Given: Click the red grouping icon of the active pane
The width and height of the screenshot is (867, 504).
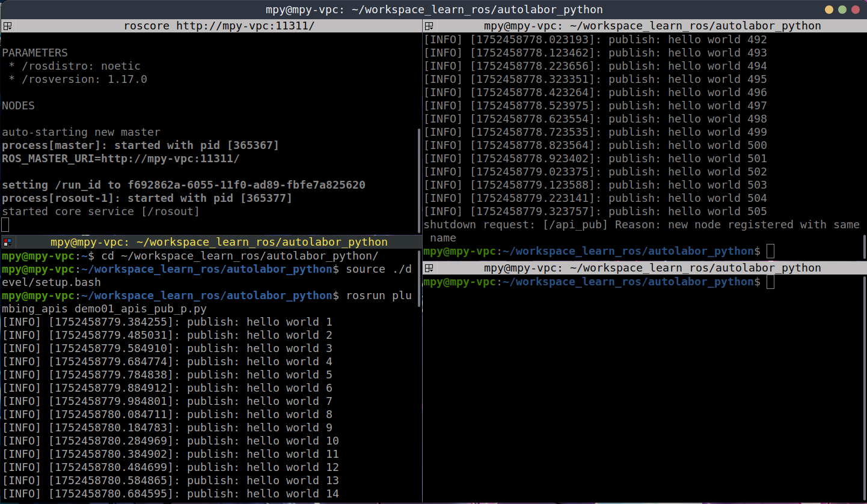Looking at the screenshot, I should [7, 242].
